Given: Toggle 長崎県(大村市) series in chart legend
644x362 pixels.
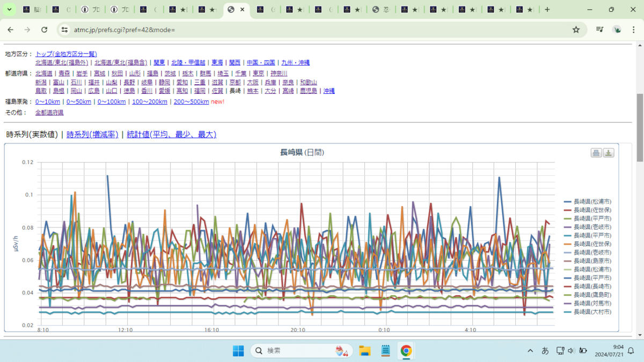Looking at the screenshot, I should 588,312.
